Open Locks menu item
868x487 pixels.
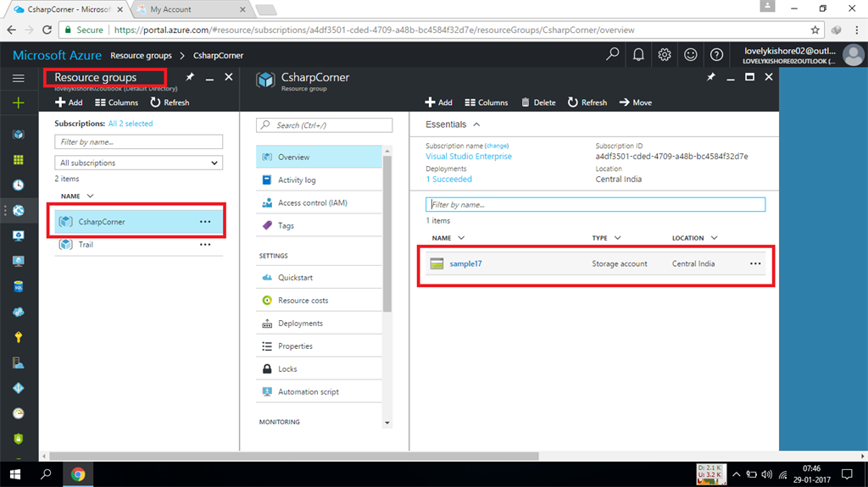pyautogui.click(x=319, y=368)
